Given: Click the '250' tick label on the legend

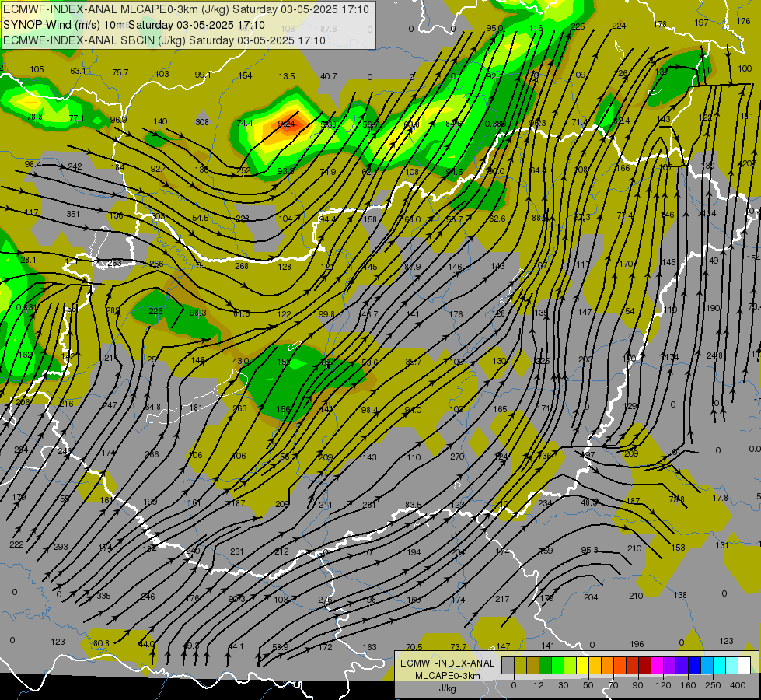Looking at the screenshot, I should pos(713,685).
